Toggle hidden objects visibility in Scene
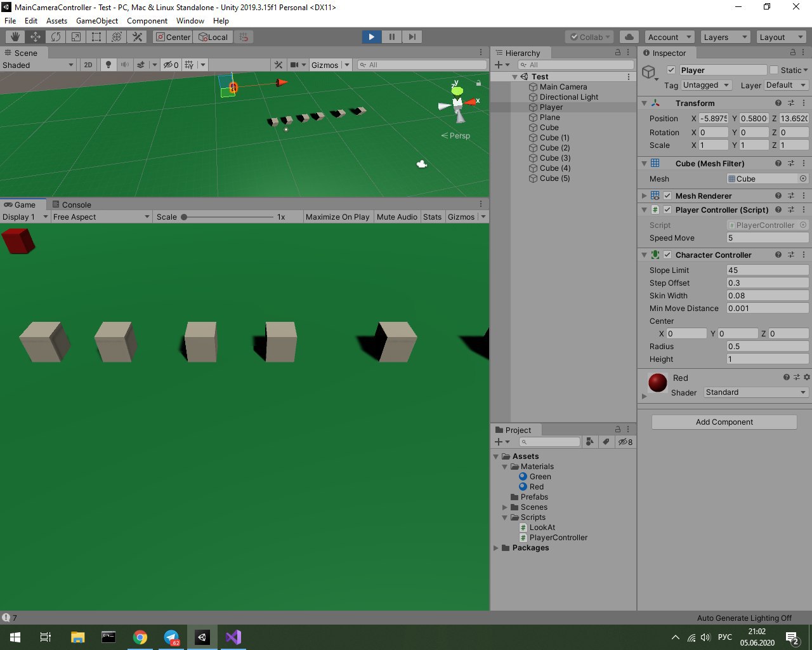The height and width of the screenshot is (650, 812). tap(171, 65)
